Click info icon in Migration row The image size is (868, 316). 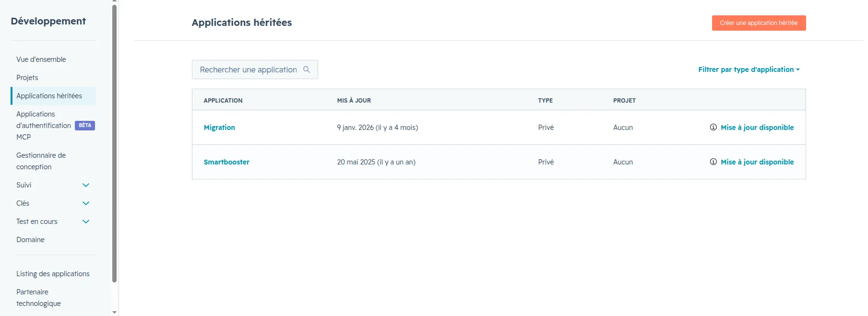tap(713, 127)
